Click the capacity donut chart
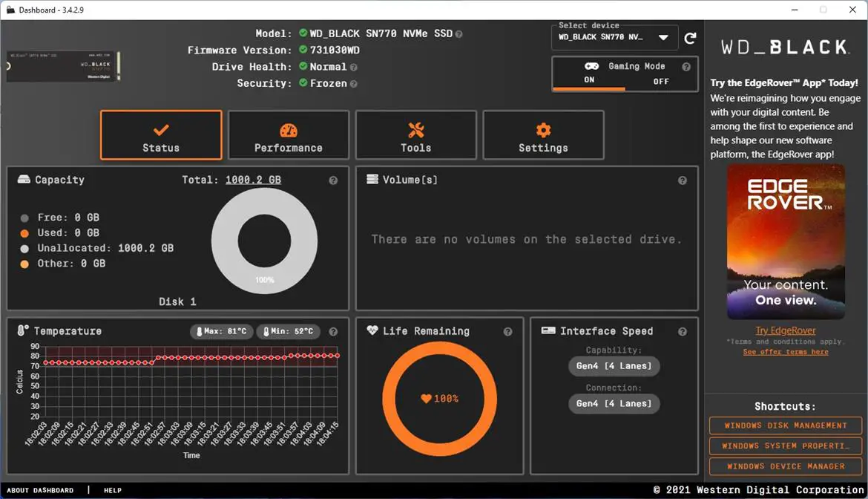Viewport: 868px width, 499px height. coord(265,241)
